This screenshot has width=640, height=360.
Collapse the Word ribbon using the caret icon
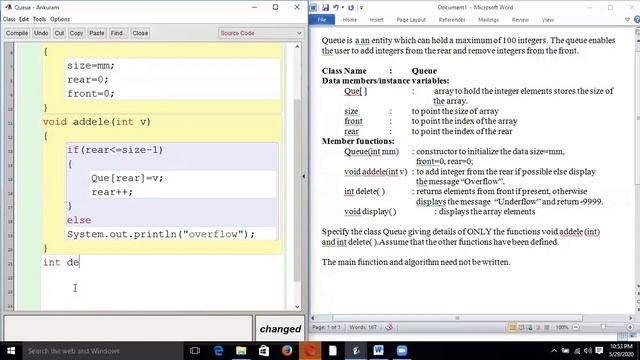point(627,20)
